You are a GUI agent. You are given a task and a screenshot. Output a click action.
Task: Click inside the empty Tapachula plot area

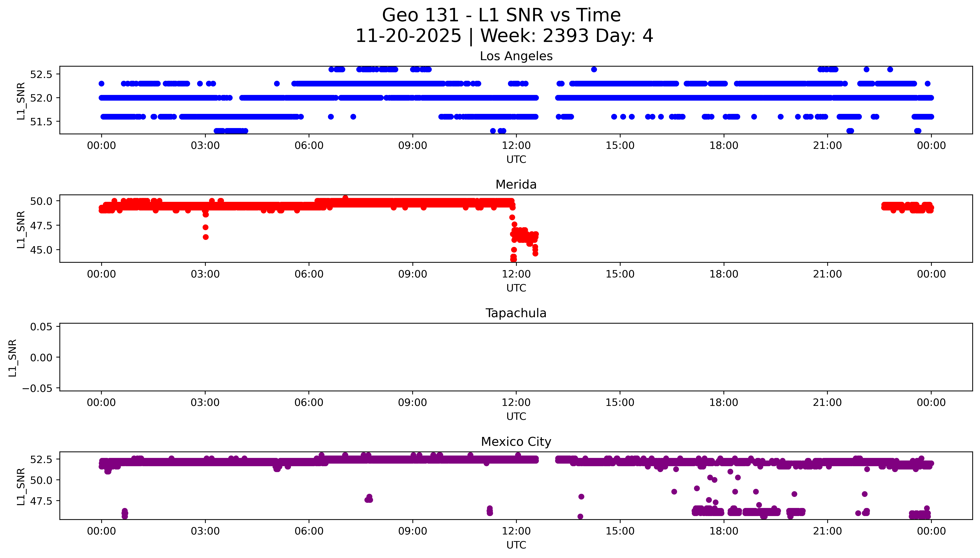click(x=516, y=356)
